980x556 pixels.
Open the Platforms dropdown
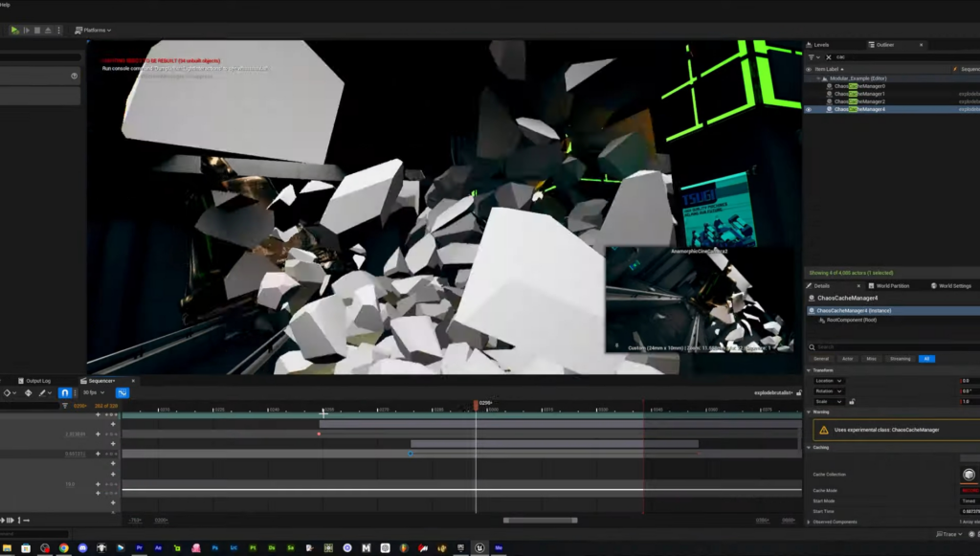click(96, 30)
